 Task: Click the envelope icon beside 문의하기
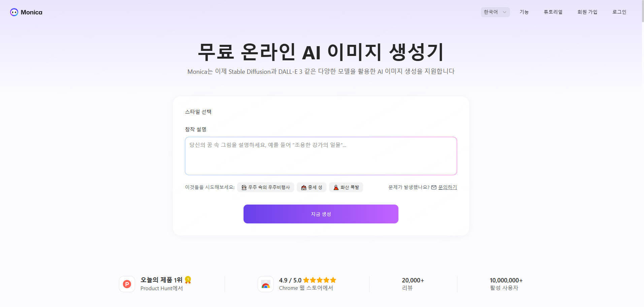[434, 187]
